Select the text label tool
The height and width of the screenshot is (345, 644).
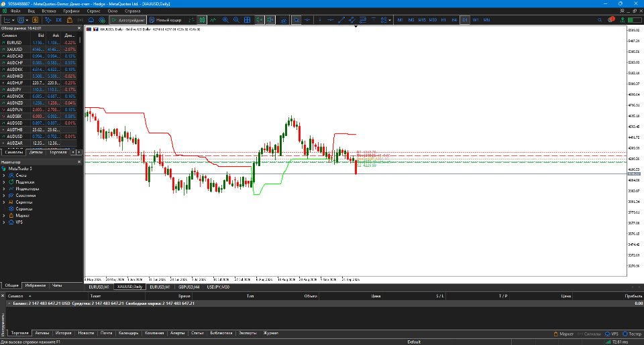coord(374,19)
